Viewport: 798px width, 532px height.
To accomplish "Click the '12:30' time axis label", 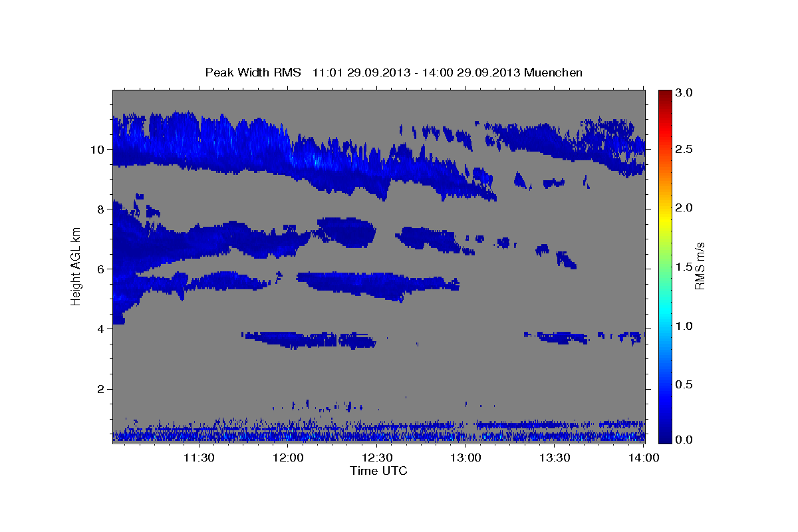I will 377,458.
